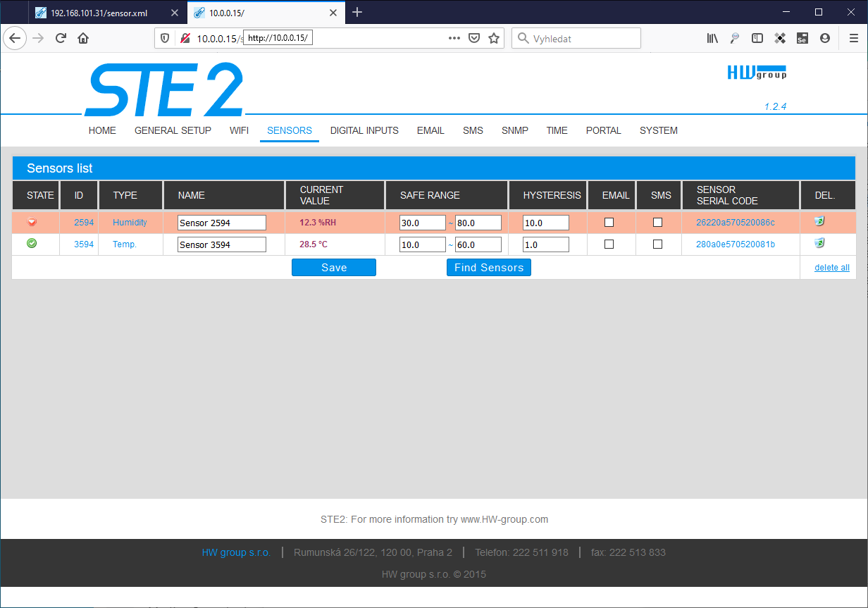Viewport: 868px width, 608px height.
Task: Bookmark this page star icon
Action: click(x=494, y=38)
